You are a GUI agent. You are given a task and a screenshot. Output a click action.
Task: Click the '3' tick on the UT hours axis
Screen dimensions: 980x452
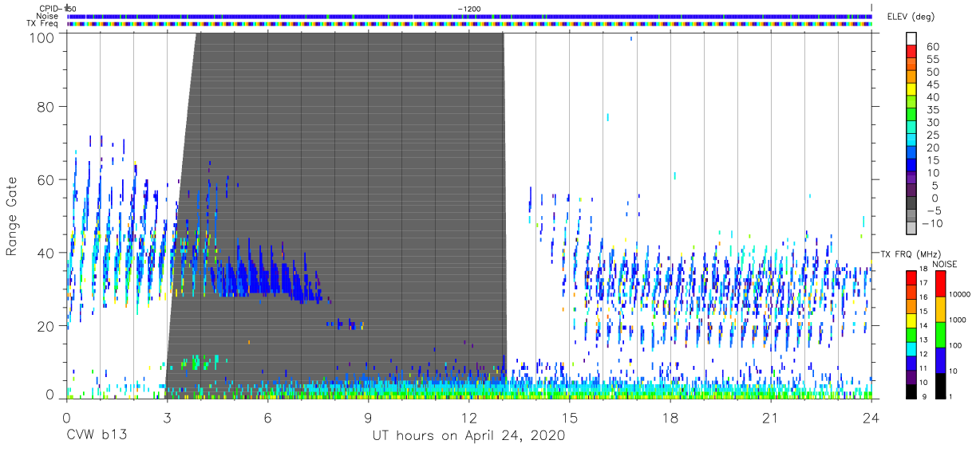click(x=167, y=418)
